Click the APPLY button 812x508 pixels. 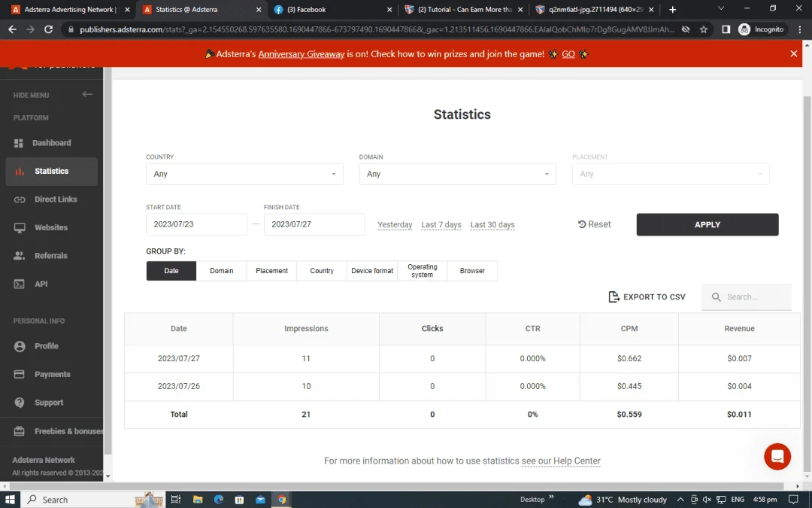click(707, 224)
